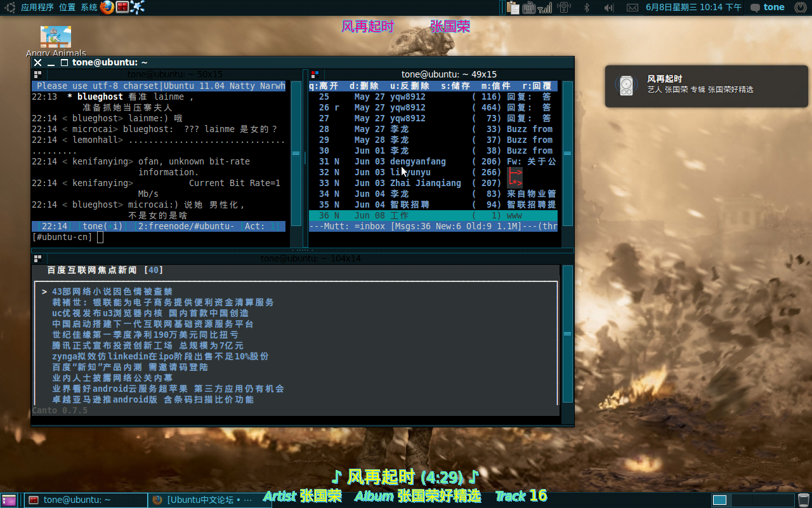
Task: Open the network signal indicator
Action: pos(545,8)
